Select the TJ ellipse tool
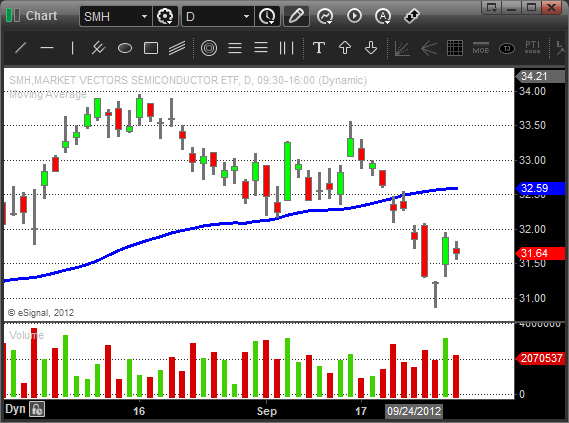Image resolution: width=569 pixels, height=423 pixels. (x=507, y=48)
